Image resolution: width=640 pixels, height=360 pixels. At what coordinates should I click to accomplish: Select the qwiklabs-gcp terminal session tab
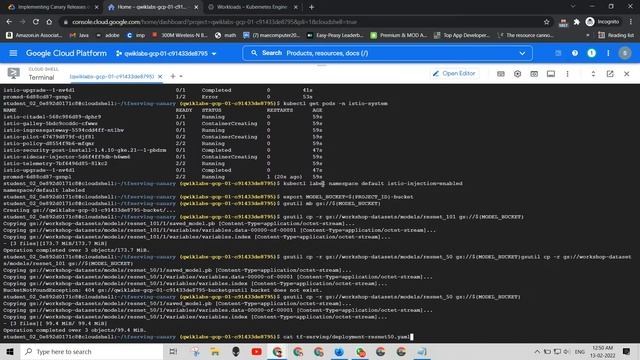pyautogui.click(x=111, y=76)
